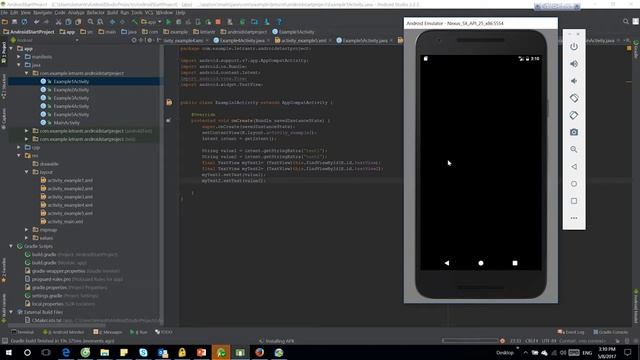Click the Sync refresh icon in toolbar
The image size is (640, 360).
(x=24, y=22)
